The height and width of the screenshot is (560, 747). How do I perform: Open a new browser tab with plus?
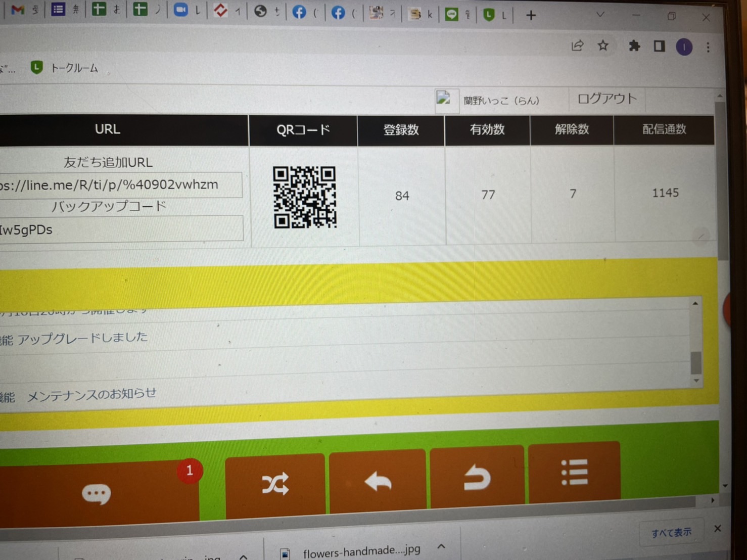[531, 16]
